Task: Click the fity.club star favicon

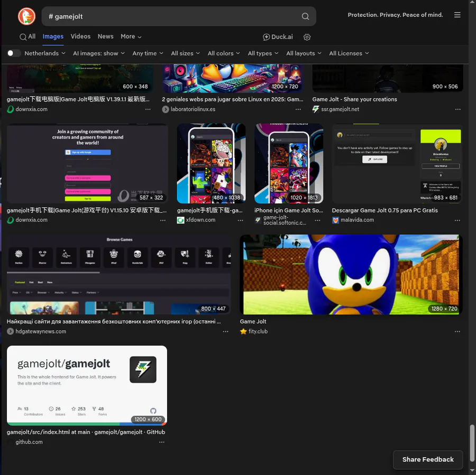Action: (x=243, y=331)
